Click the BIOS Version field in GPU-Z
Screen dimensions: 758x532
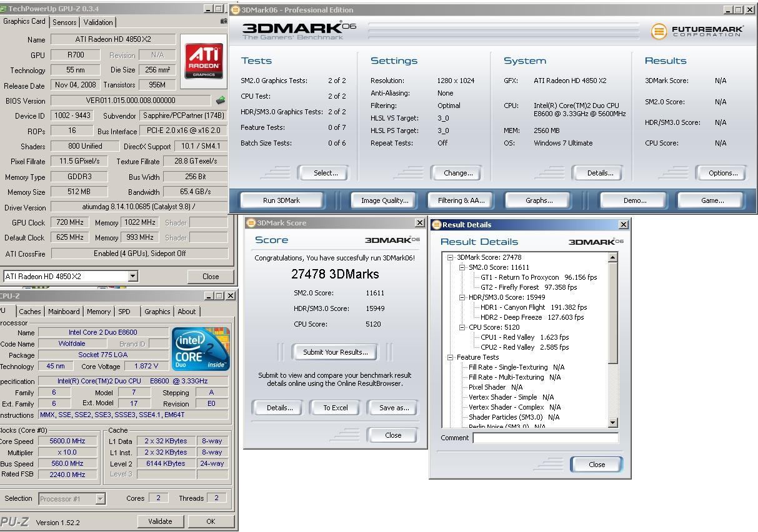(131, 101)
